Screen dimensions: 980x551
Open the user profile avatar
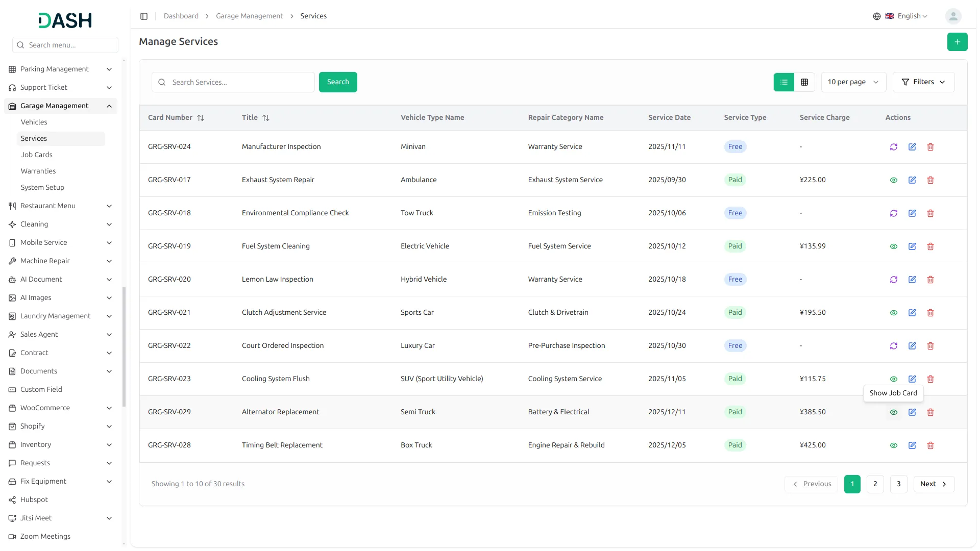[952, 16]
